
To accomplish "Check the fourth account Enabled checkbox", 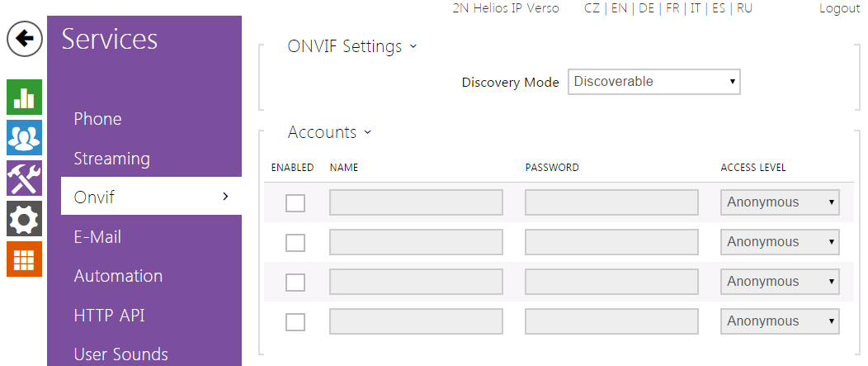I will pos(295,322).
